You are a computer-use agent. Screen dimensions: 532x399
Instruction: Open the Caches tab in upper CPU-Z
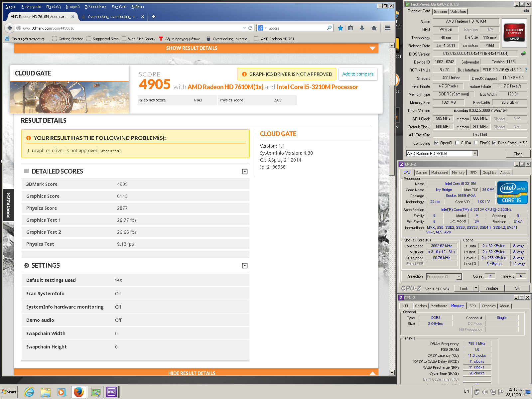(421, 173)
